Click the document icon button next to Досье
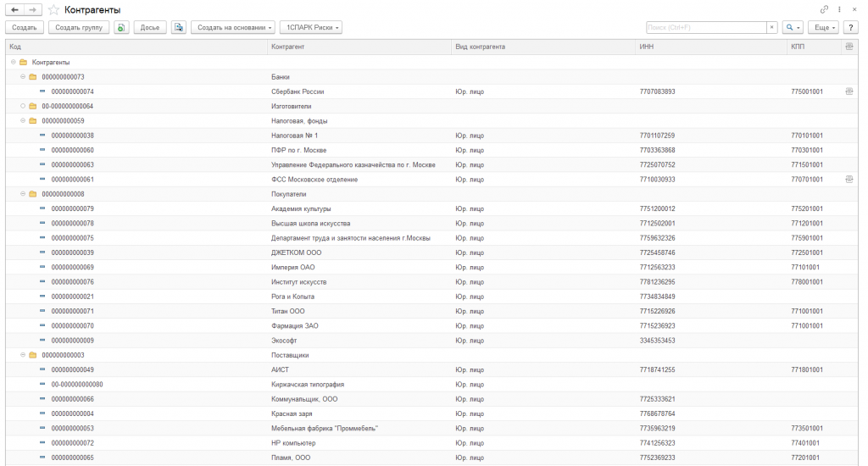 (x=179, y=27)
